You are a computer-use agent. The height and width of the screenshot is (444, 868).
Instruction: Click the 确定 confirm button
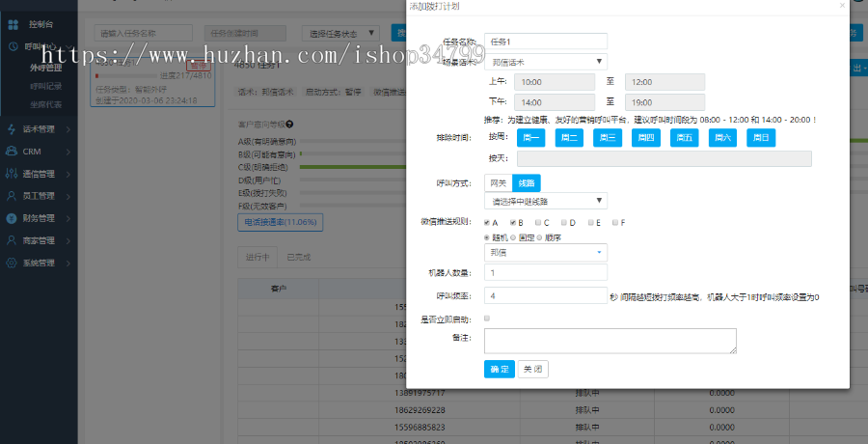[x=500, y=369]
